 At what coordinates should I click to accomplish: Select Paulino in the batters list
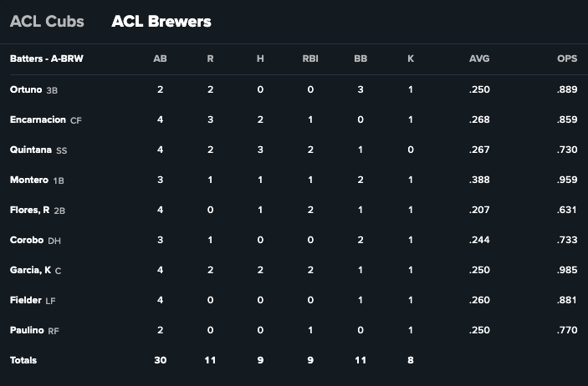[x=27, y=330]
